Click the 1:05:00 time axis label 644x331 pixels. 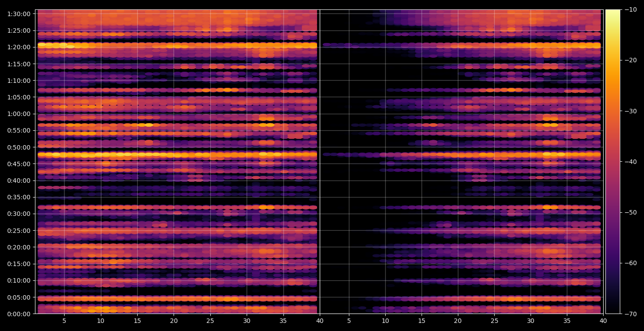[x=19, y=97]
